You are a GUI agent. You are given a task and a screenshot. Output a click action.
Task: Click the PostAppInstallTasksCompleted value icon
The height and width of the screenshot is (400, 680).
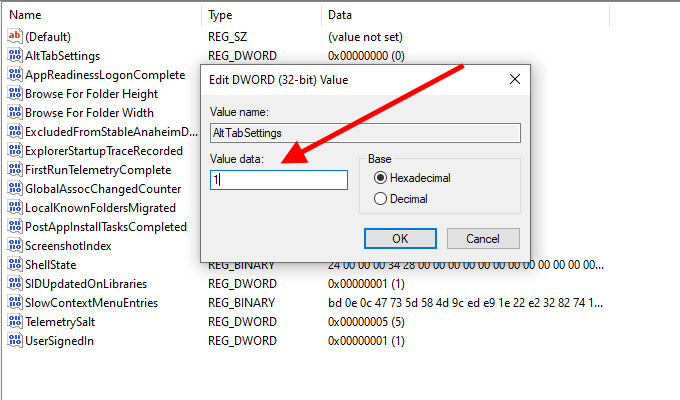pyautogui.click(x=14, y=226)
